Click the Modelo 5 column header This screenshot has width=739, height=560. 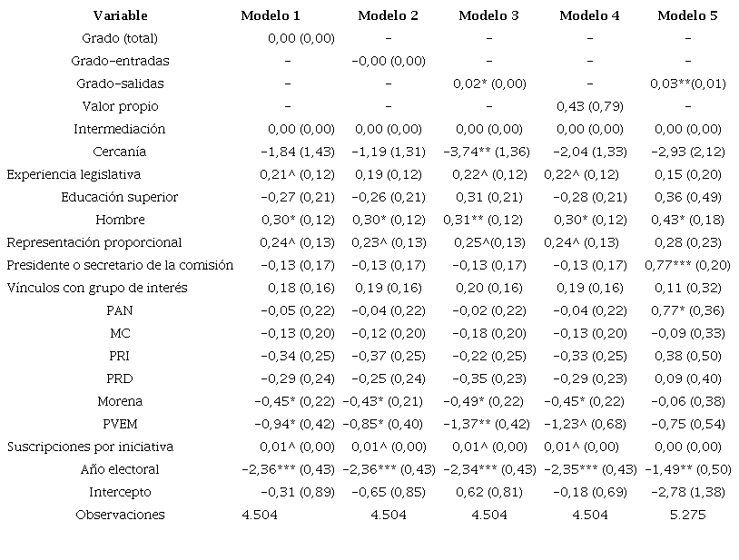(687, 15)
